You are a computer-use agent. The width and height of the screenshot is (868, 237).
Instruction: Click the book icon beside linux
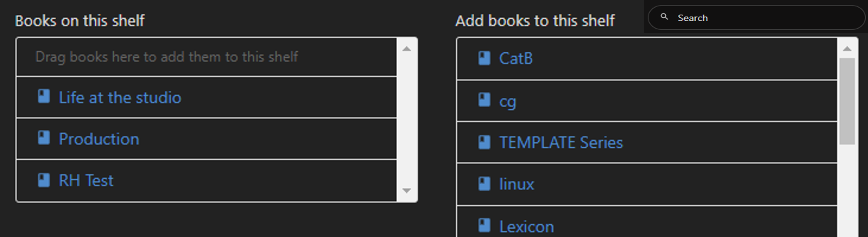[x=484, y=184]
